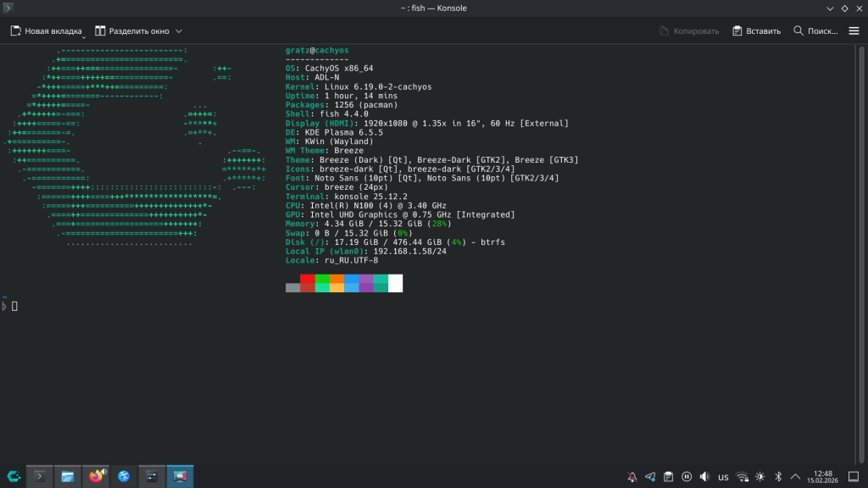Click the media pause tray icon

pyautogui.click(x=687, y=476)
